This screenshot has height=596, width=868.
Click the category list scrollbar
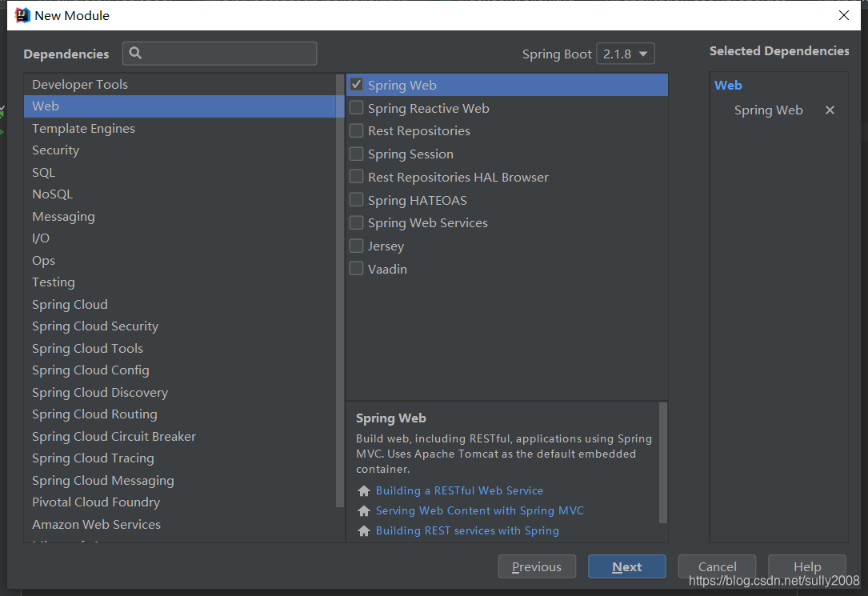(340, 290)
